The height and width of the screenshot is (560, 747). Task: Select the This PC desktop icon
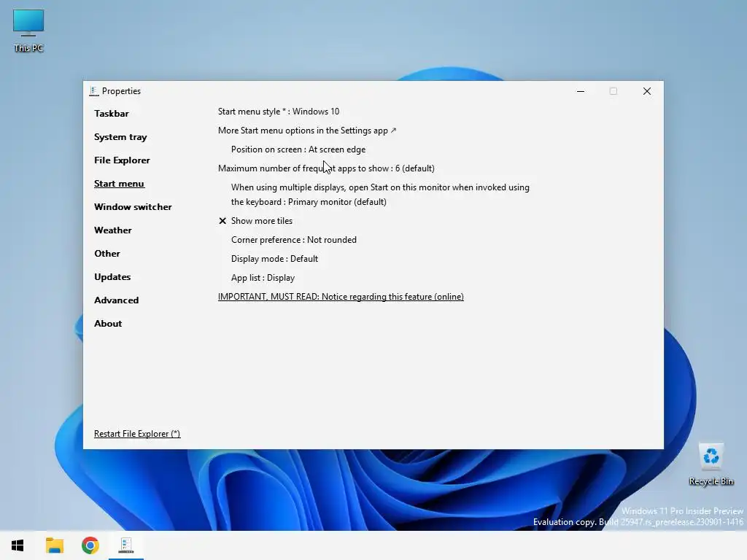28,31
